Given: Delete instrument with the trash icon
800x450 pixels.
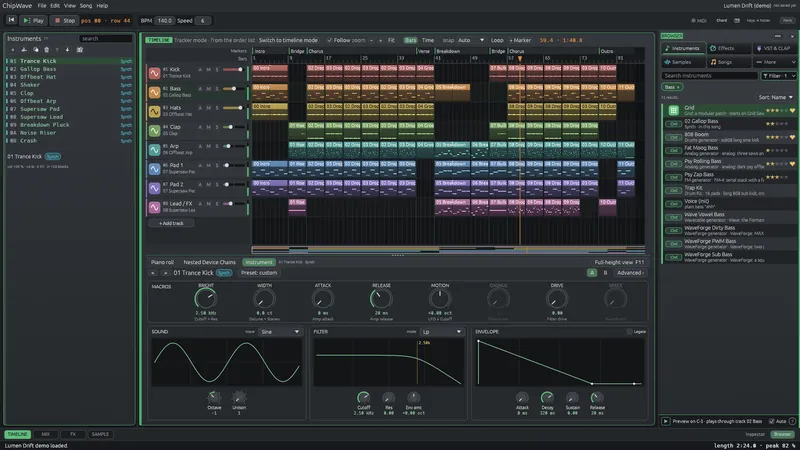Looking at the screenshot, I should point(46,50).
